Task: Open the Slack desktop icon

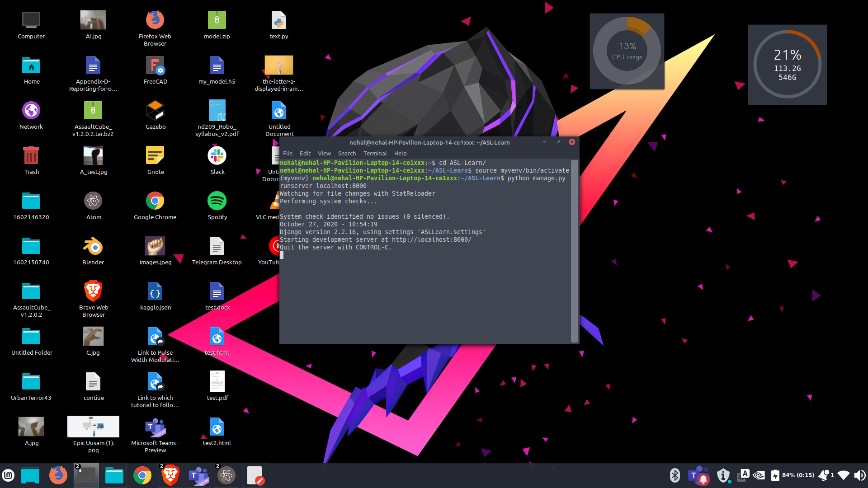Action: (x=217, y=156)
